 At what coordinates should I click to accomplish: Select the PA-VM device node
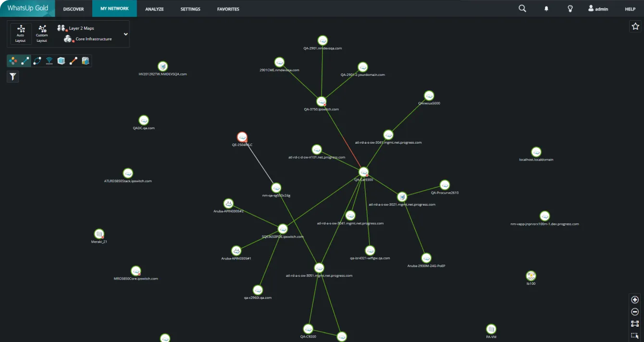[x=491, y=329]
